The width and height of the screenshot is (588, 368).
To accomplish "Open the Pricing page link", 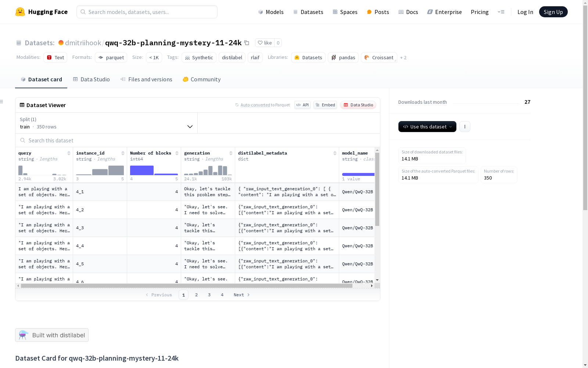I will pyautogui.click(x=480, y=12).
